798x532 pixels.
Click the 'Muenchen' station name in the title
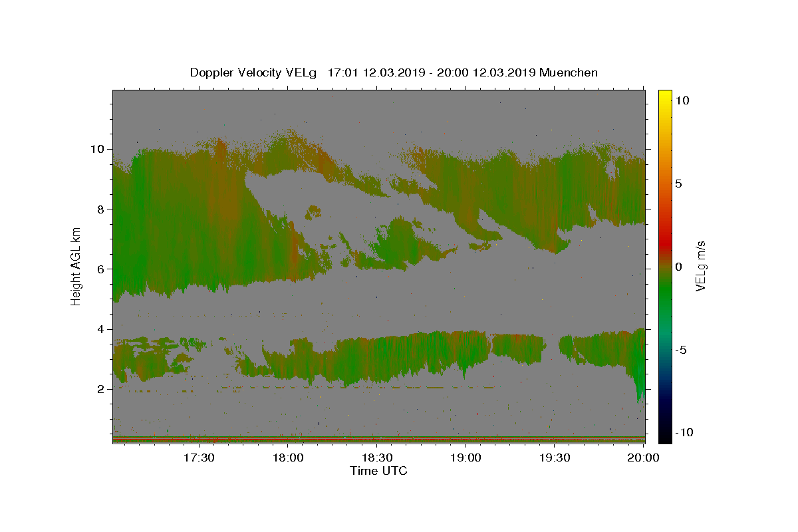pos(569,72)
